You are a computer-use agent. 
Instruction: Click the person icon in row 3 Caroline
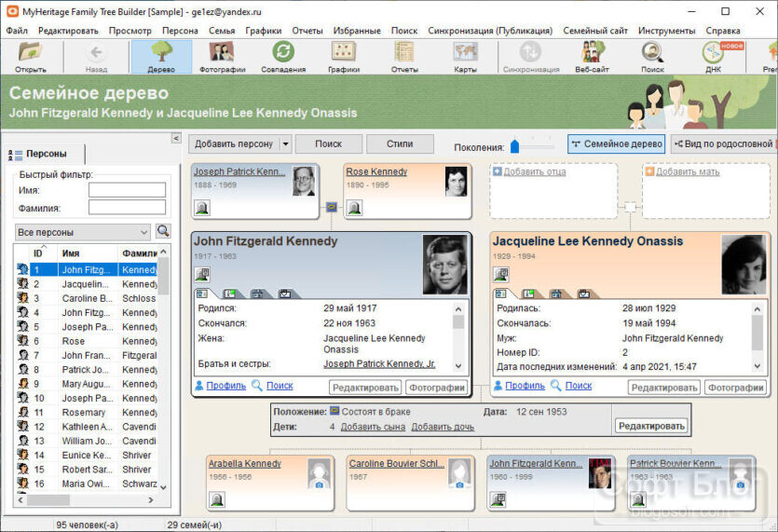pos(22,298)
